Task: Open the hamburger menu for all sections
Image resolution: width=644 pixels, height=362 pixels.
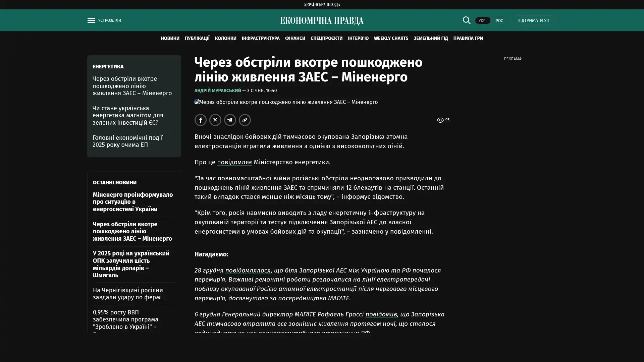Action: pyautogui.click(x=91, y=20)
